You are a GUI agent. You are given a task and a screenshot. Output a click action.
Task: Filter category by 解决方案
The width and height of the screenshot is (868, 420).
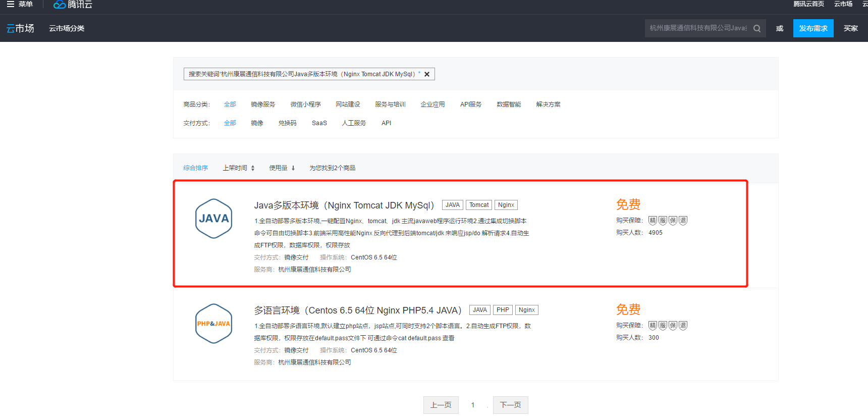pyautogui.click(x=549, y=104)
